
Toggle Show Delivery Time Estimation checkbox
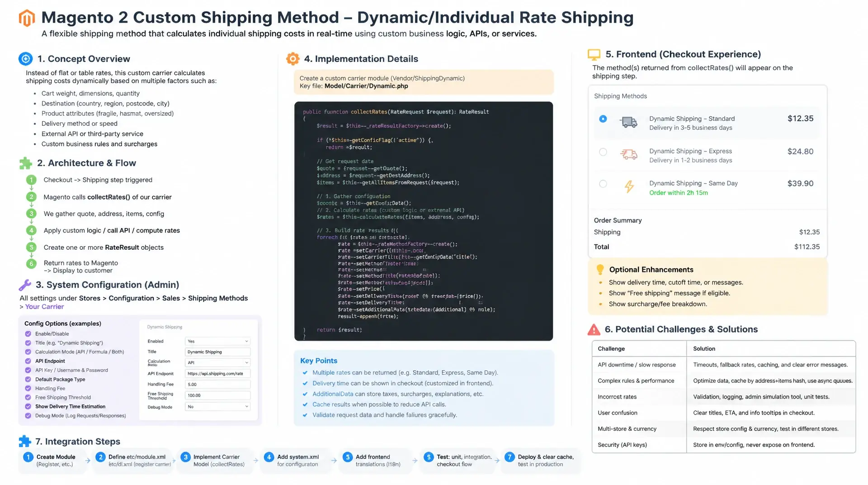coord(28,407)
